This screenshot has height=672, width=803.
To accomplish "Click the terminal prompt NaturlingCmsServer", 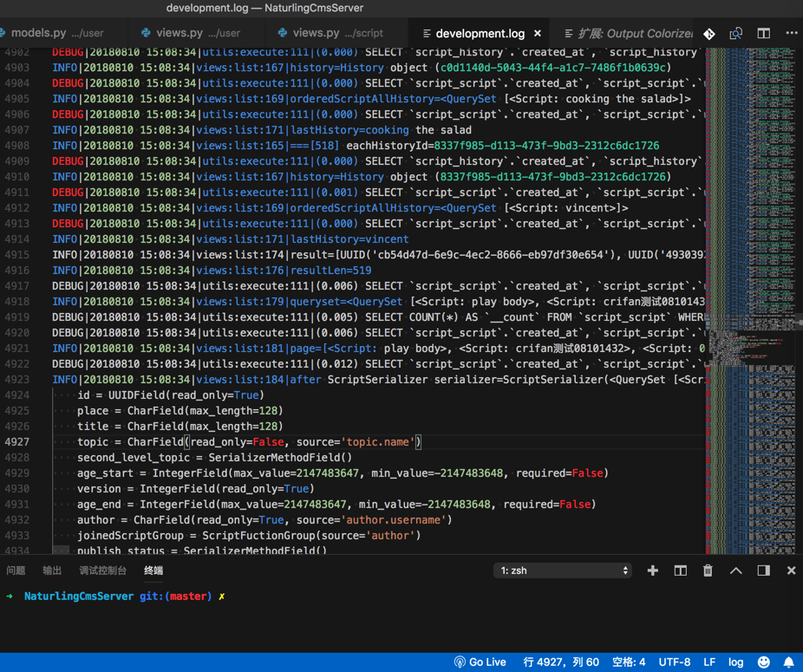I will [79, 597].
